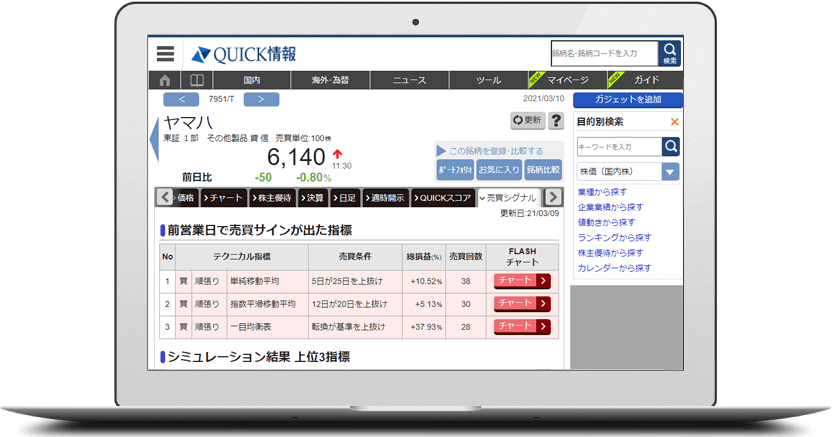
Task: Click 値動きから探す link
Action: point(606,222)
